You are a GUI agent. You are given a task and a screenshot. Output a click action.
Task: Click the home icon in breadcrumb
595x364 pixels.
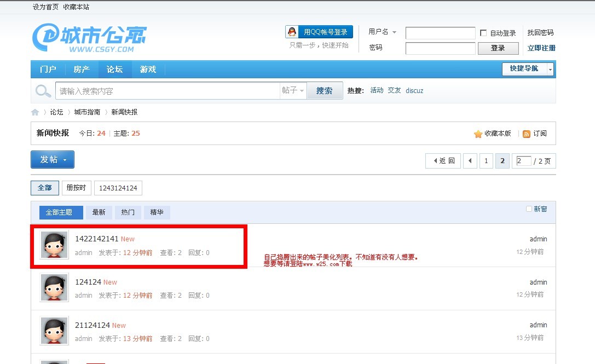[35, 112]
